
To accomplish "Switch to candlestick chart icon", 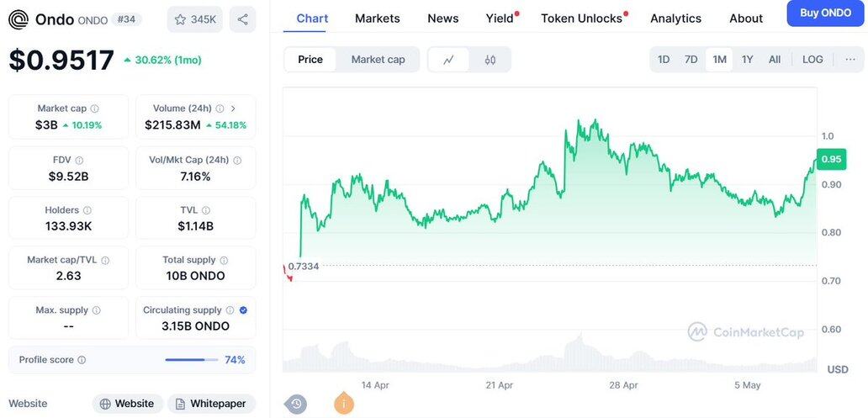I will click(x=490, y=60).
